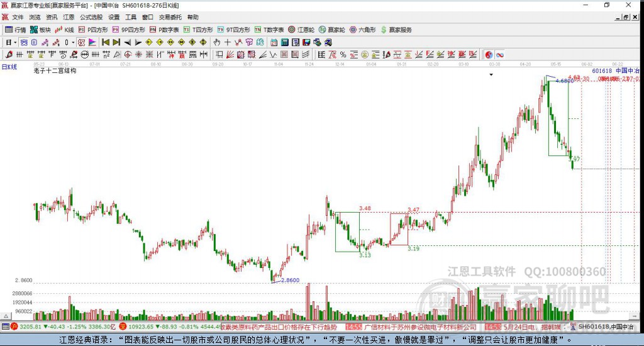Step chart left with black arrow

tap(127, 42)
